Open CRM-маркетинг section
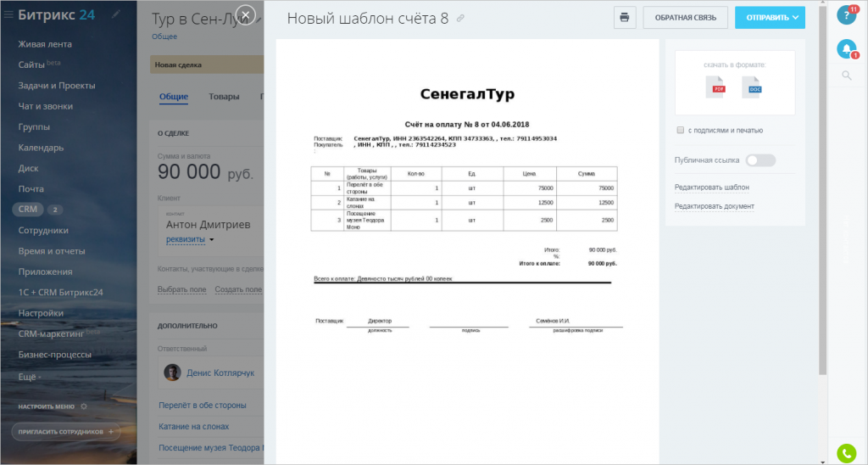Image resolution: width=868 pixels, height=465 pixels. point(51,333)
